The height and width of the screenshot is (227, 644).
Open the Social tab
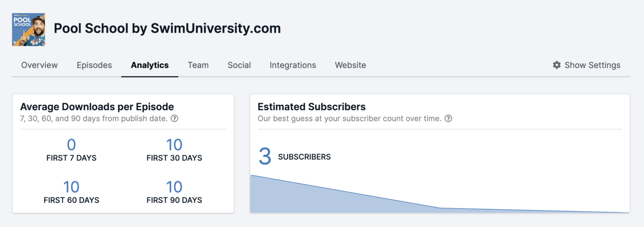pyautogui.click(x=239, y=65)
